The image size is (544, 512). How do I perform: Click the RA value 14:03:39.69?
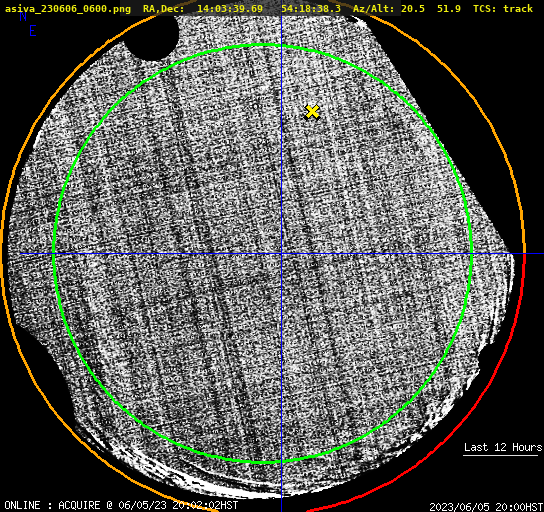click(x=230, y=8)
